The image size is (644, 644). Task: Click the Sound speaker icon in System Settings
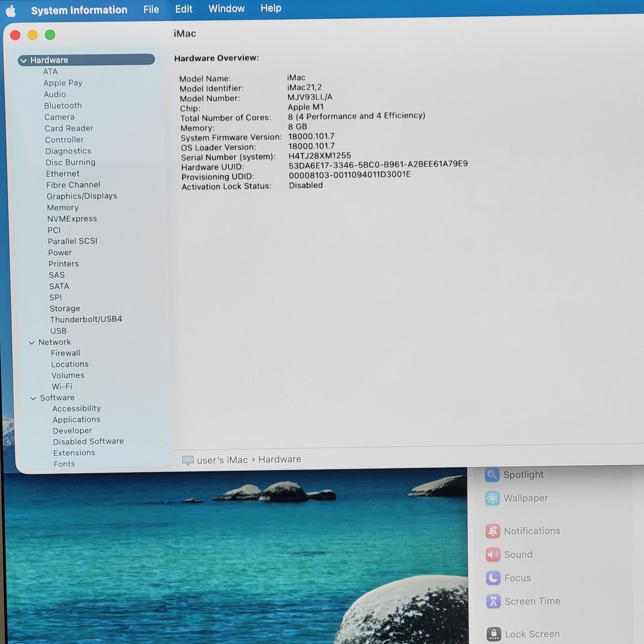coord(493,555)
